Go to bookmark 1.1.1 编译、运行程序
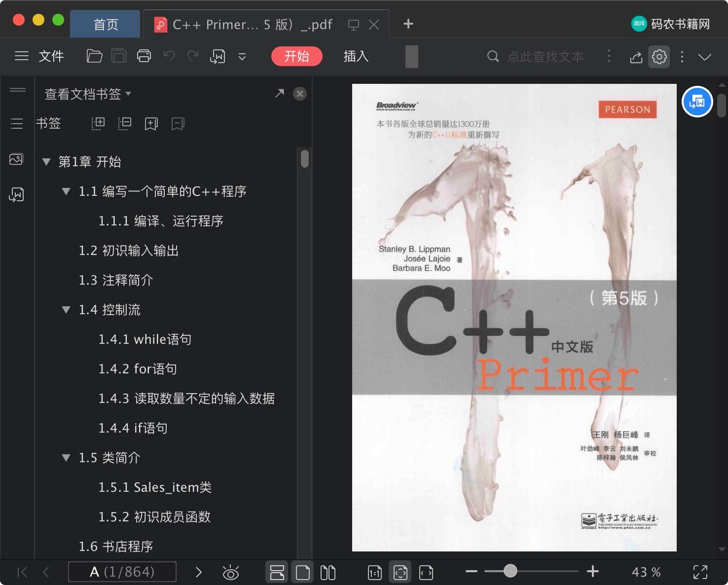 click(x=161, y=221)
